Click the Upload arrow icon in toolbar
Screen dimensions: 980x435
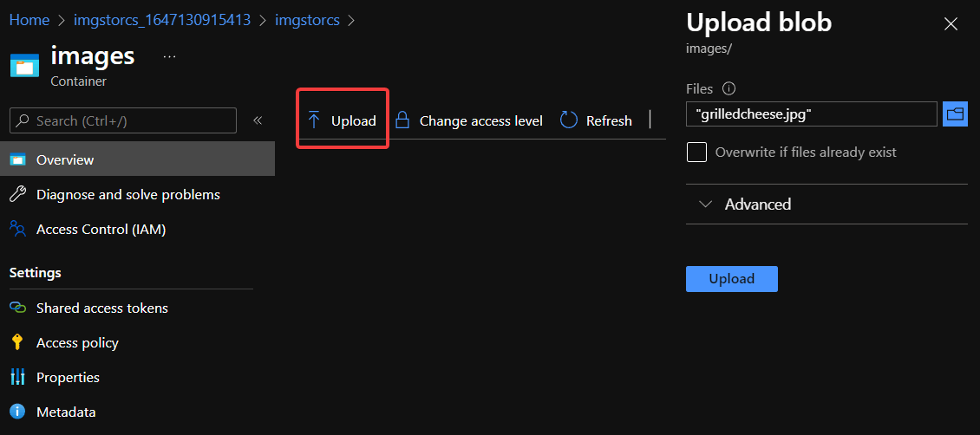click(314, 120)
